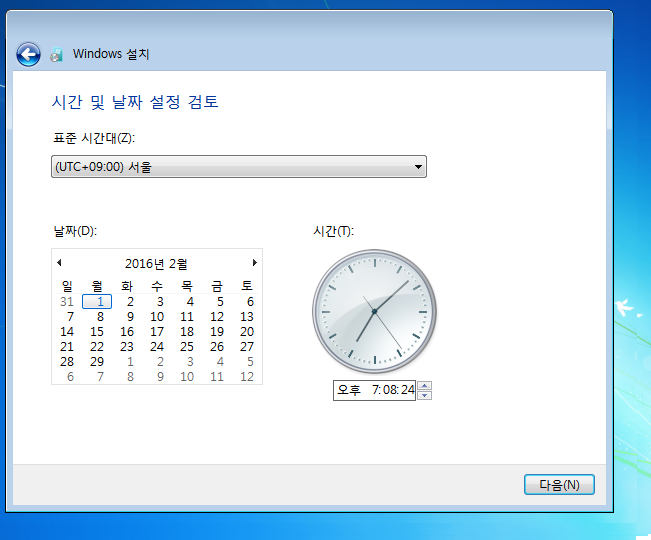The width and height of the screenshot is (651, 540).
Task: Select date 26 in calendar
Action: pyautogui.click(x=217, y=347)
